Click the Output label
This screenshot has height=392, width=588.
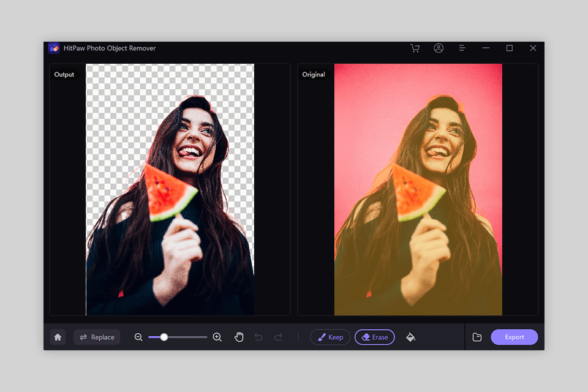(64, 74)
